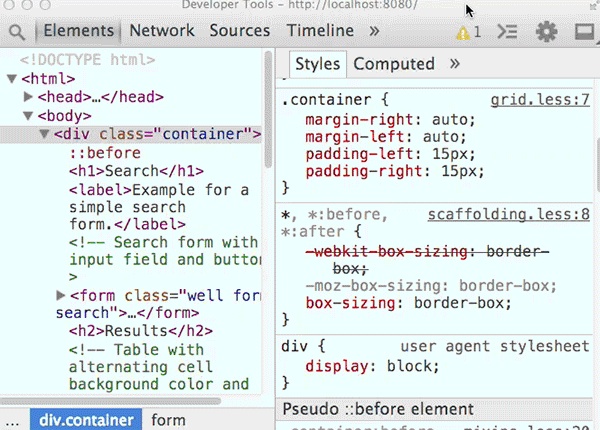Viewport: 600px width, 430px height.
Task: Click the Table comment node
Action: (159, 367)
